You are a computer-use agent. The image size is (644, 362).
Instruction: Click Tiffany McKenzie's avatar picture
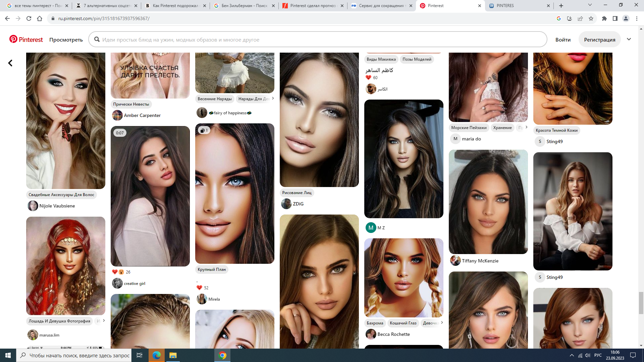(x=455, y=261)
